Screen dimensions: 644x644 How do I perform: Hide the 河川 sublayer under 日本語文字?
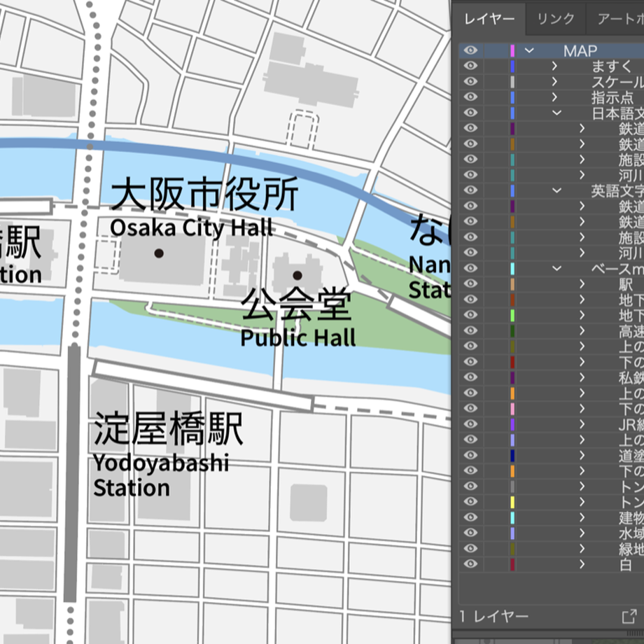click(x=470, y=174)
